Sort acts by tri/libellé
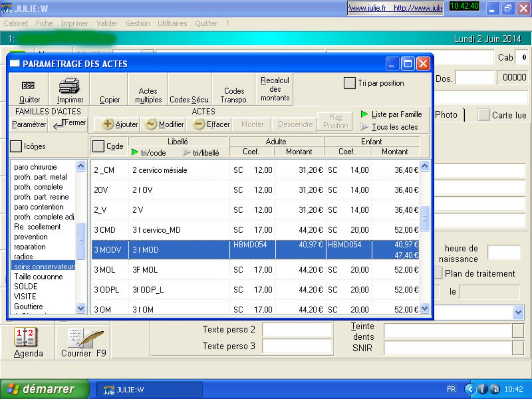 [187, 153]
